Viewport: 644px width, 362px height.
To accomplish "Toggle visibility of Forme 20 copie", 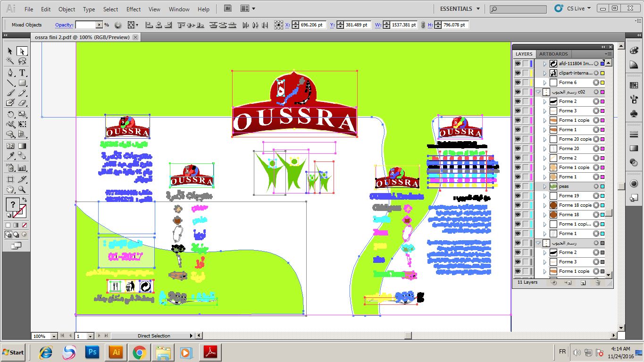I will 518,139.
